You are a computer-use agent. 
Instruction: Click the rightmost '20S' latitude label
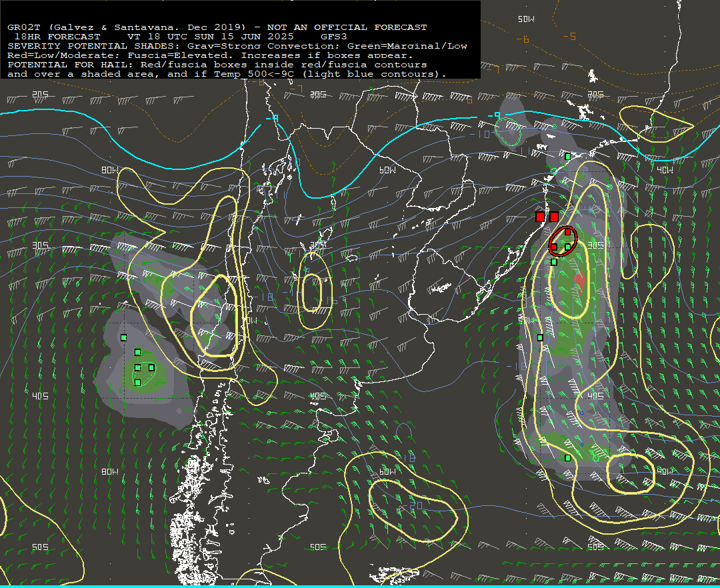point(595,94)
